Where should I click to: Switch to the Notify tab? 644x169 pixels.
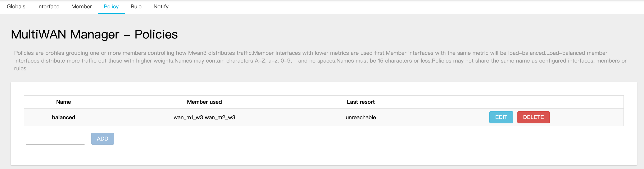coord(161,7)
